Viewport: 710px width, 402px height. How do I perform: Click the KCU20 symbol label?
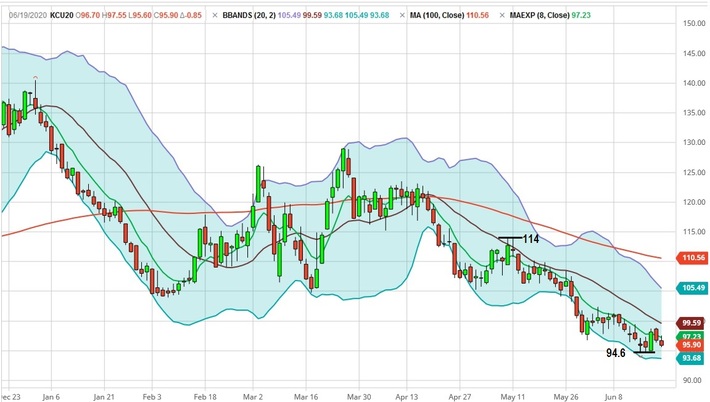click(x=62, y=15)
